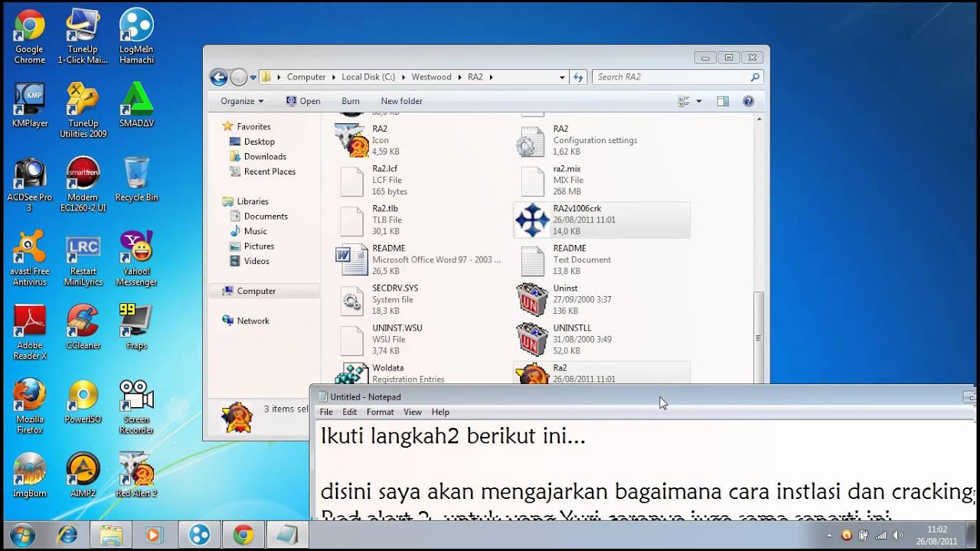
Task: Open Documents library
Action: [266, 217]
